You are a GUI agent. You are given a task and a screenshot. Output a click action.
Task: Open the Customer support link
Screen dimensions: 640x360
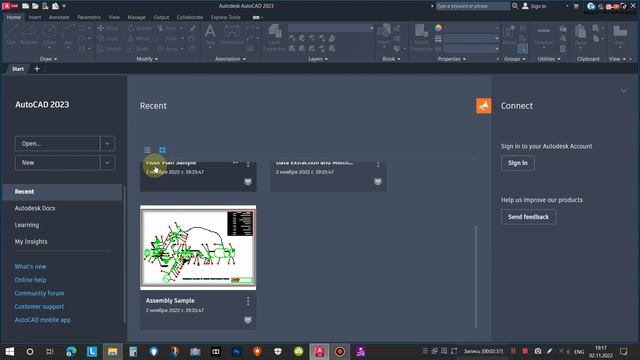(39, 307)
